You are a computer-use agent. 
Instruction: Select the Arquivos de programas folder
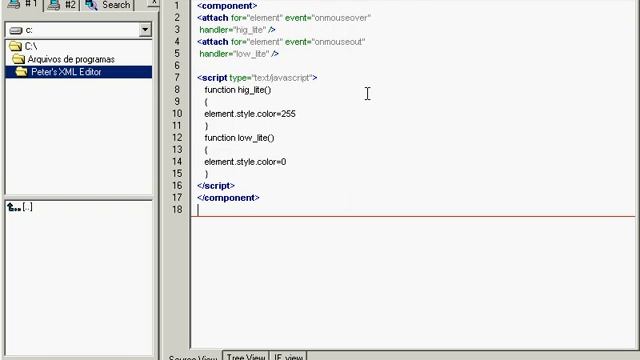click(x=71, y=59)
